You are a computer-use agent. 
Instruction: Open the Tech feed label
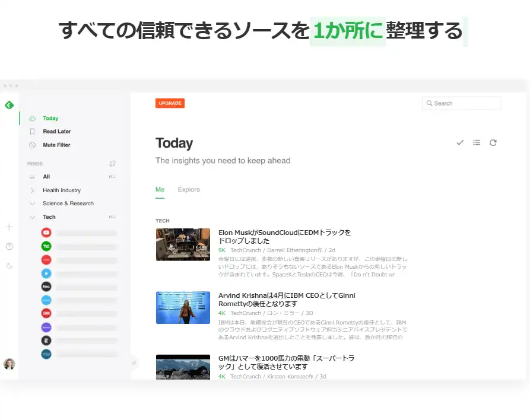pos(49,217)
